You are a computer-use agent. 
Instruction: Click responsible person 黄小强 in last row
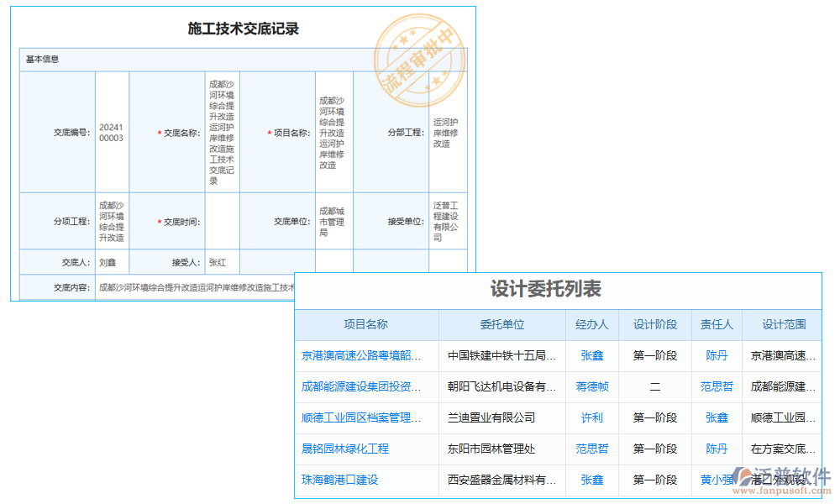pyautogui.click(x=717, y=481)
